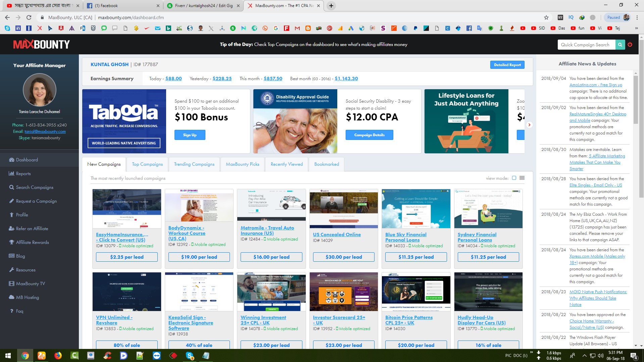Bookmark this page with the star icon
The height and width of the screenshot is (362, 644).
point(546,17)
